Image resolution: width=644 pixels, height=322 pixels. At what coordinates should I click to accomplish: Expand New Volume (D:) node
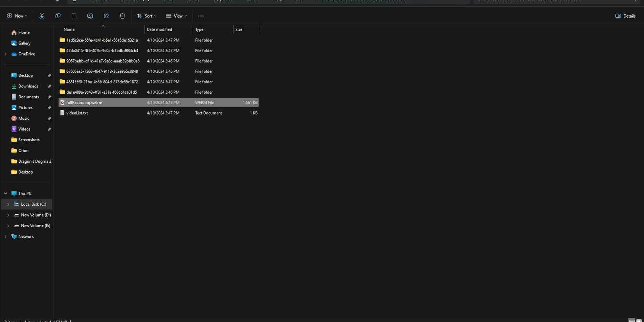(8, 215)
